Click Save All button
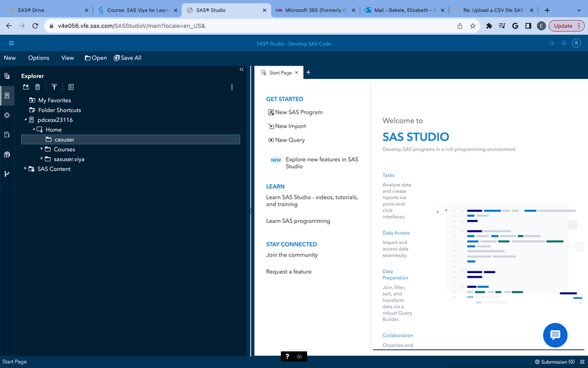This screenshot has height=368, width=588. tap(127, 58)
